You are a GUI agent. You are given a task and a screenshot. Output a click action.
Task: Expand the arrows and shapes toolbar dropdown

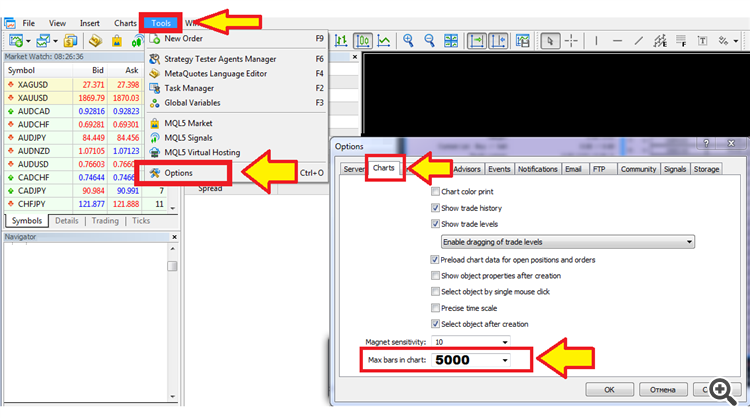click(736, 42)
